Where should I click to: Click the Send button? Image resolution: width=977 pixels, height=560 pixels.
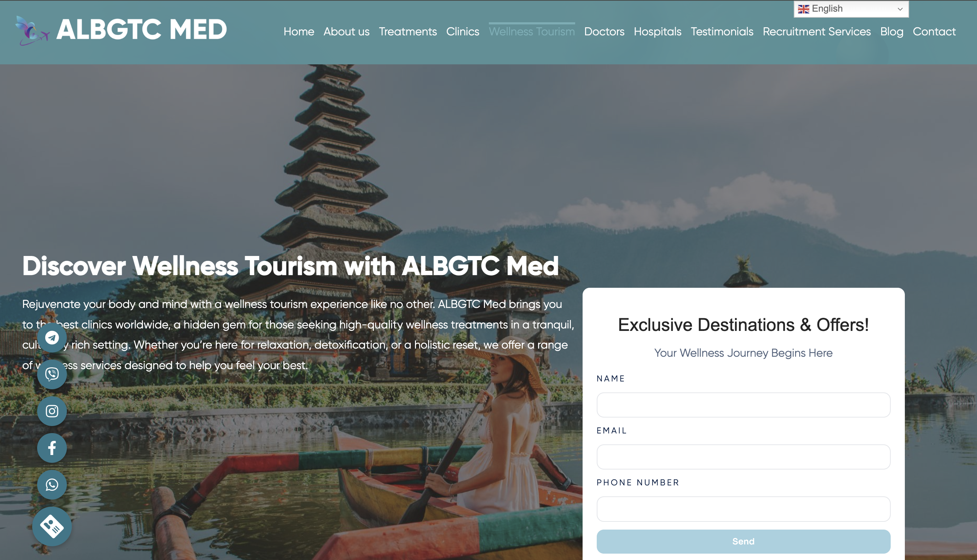point(743,541)
